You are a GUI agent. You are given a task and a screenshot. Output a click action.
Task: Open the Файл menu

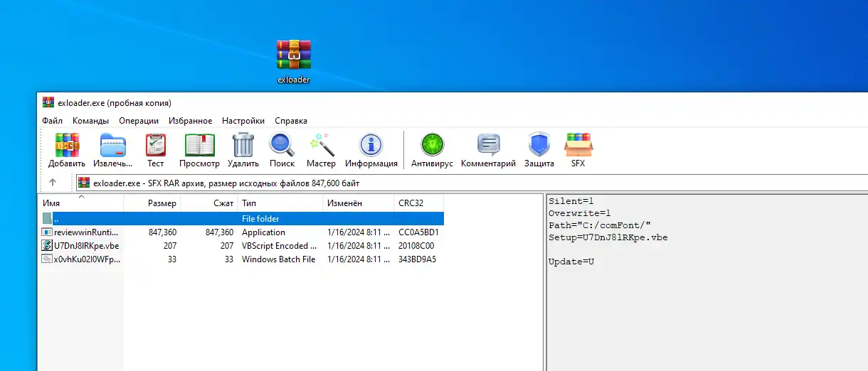52,121
